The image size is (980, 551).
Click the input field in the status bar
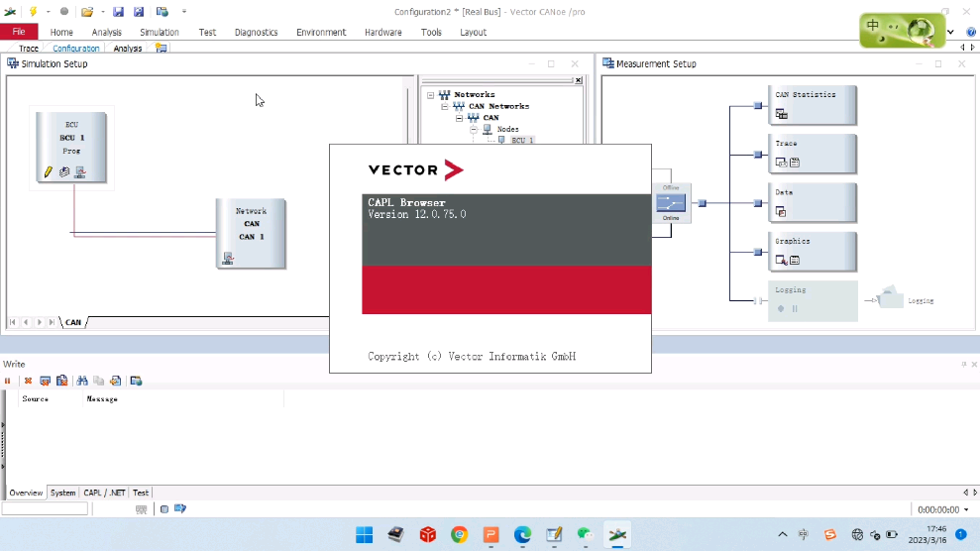[45, 509]
